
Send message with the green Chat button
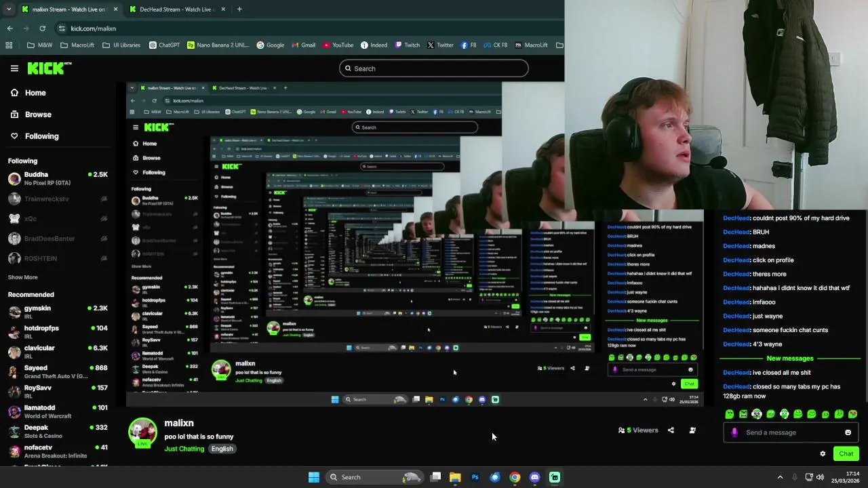coord(846,454)
